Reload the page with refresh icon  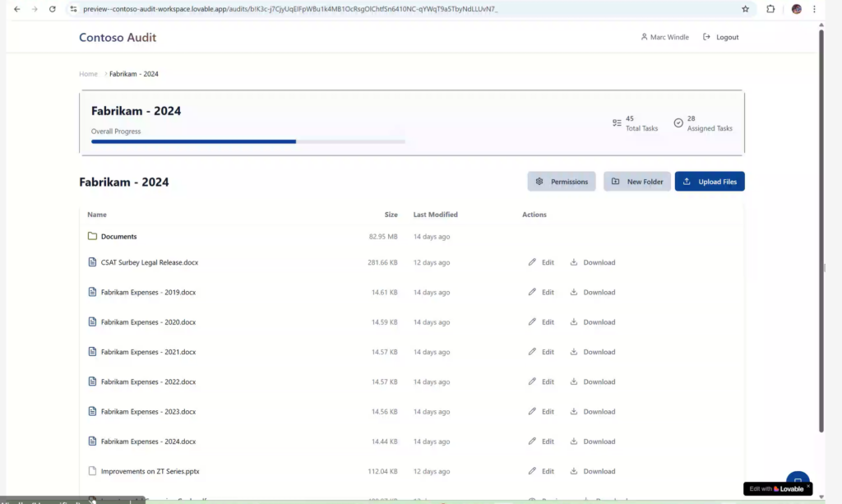click(52, 9)
